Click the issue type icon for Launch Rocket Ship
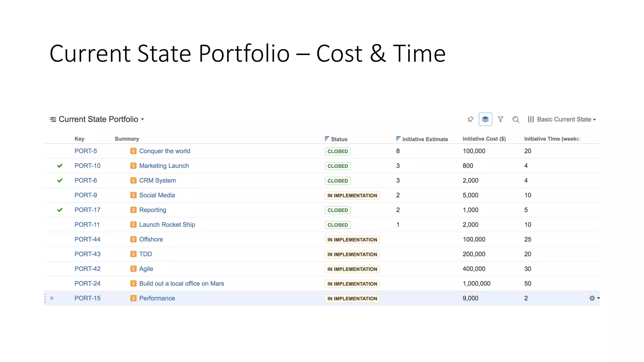644x362 pixels. [x=133, y=225]
